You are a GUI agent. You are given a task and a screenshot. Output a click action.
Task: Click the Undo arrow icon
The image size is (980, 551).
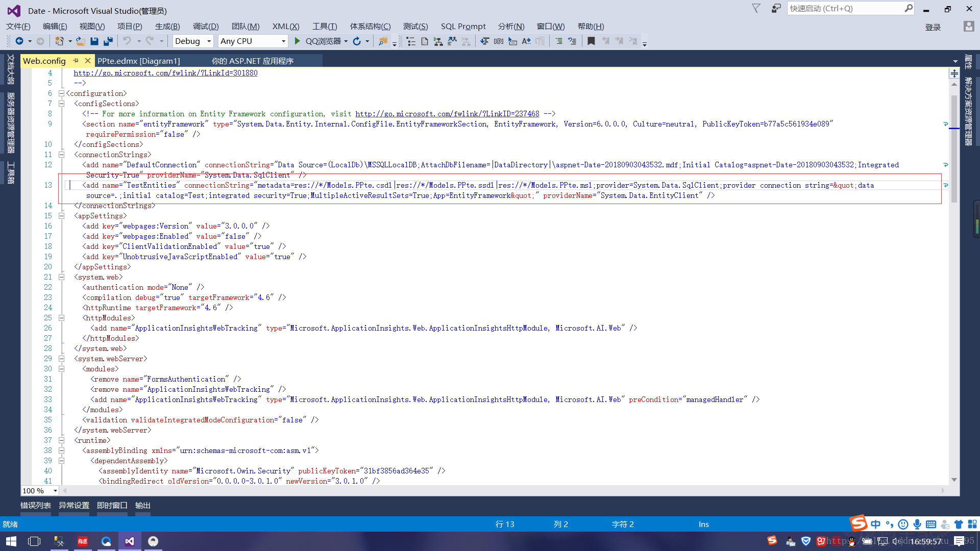coord(127,41)
